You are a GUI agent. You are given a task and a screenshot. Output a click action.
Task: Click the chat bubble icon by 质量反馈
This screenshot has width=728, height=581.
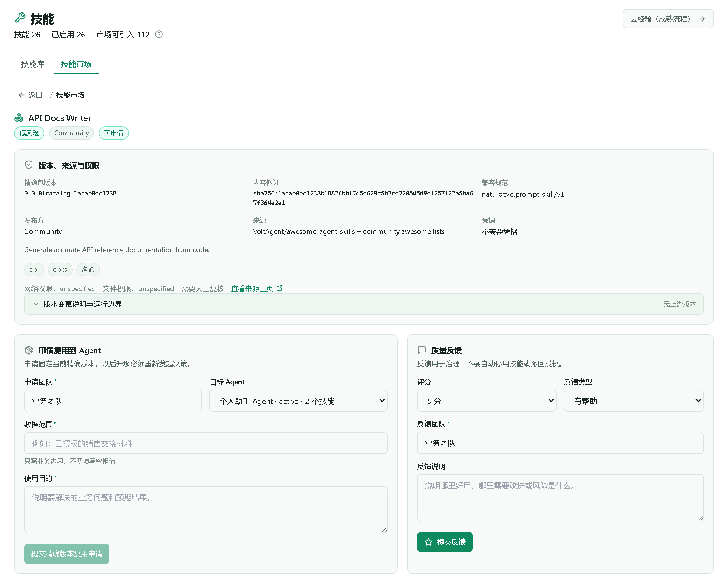tap(422, 350)
